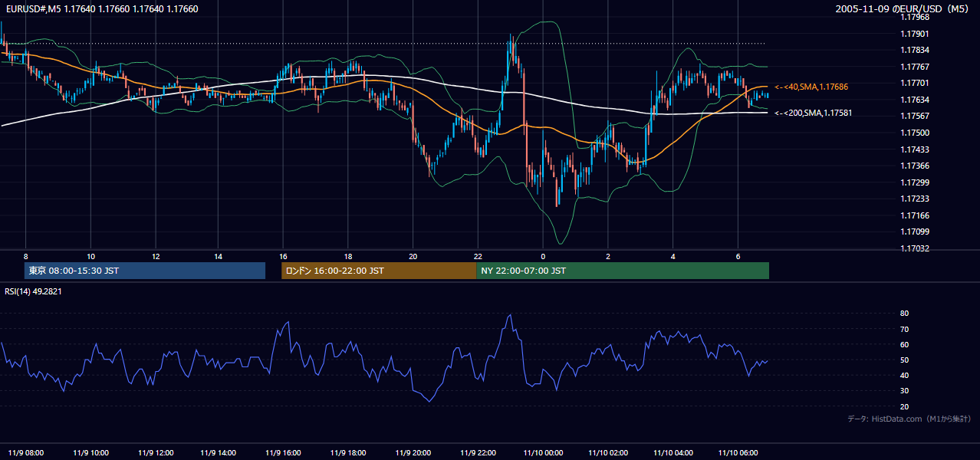Click the RSI axis level 40 label
The image size is (980, 460).
click(904, 375)
